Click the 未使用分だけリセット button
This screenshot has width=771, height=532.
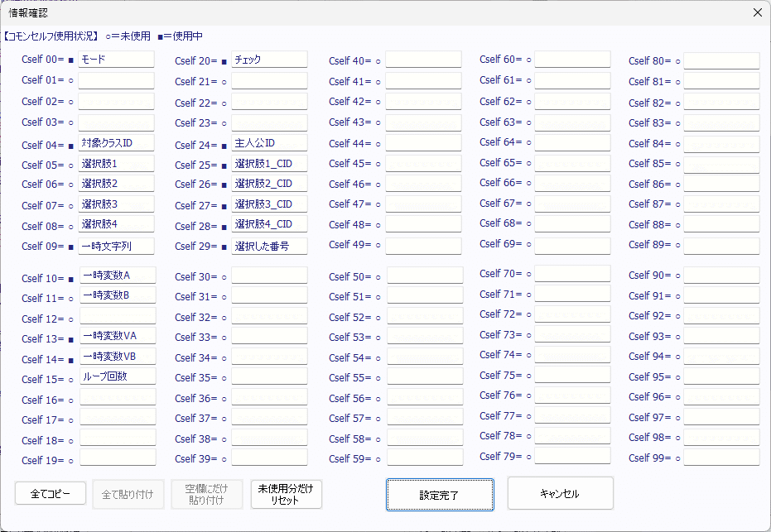[x=286, y=494]
